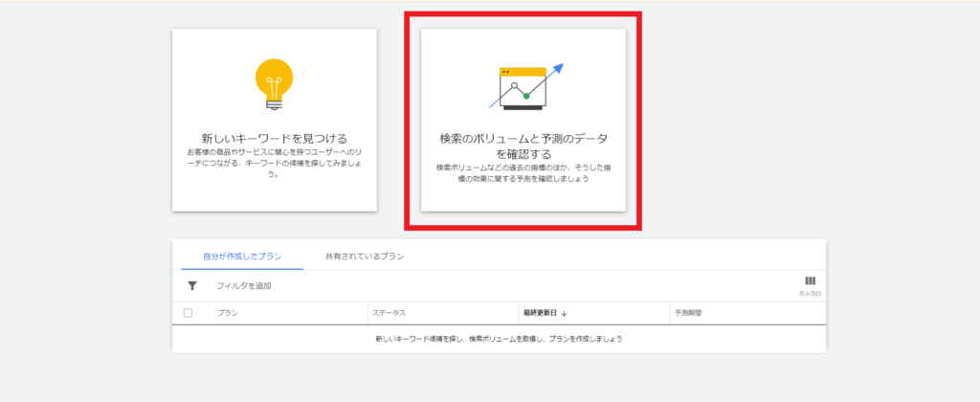Click the sort arrow beside 最終更新日

tap(566, 313)
